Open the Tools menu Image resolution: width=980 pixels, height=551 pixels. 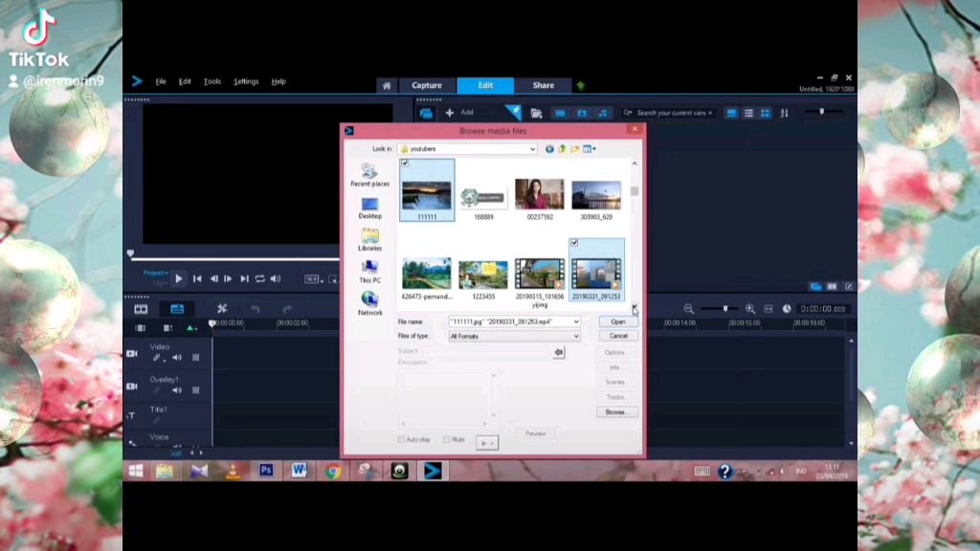pos(212,82)
